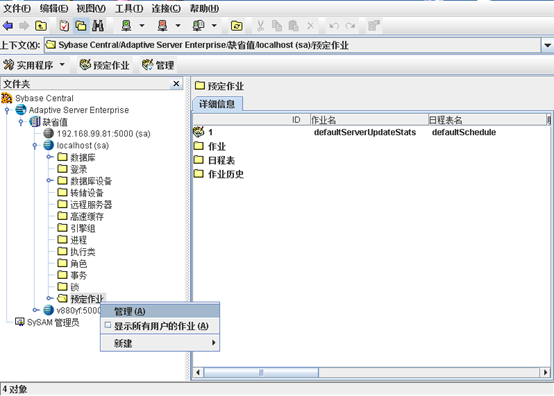Image resolution: width=554 pixels, height=396 pixels.
Task: Open the 视图(V) menu
Action: (91, 8)
